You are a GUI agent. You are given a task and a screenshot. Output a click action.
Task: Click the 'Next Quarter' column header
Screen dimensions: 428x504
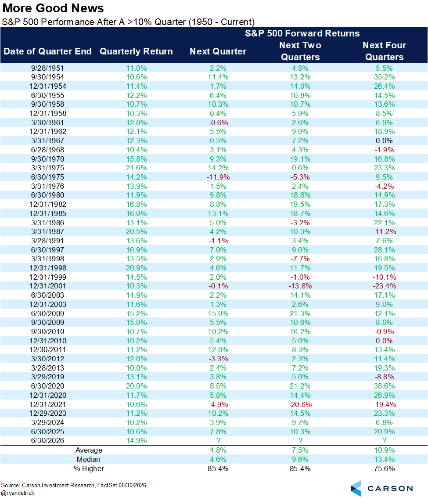click(218, 51)
